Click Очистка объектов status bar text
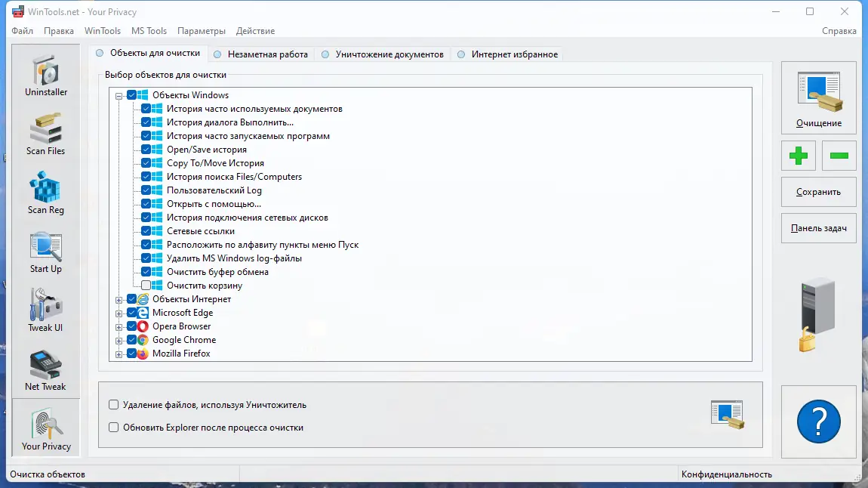The height and width of the screenshot is (488, 868). click(48, 474)
